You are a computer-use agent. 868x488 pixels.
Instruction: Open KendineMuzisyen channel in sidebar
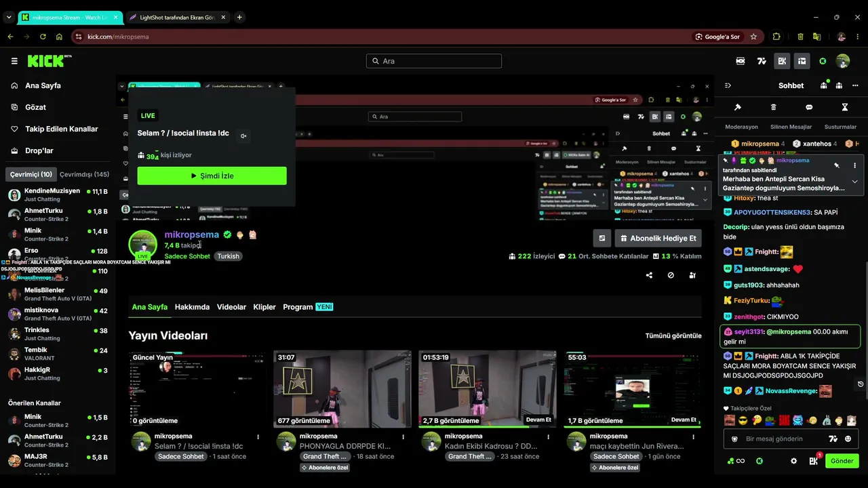pos(58,195)
